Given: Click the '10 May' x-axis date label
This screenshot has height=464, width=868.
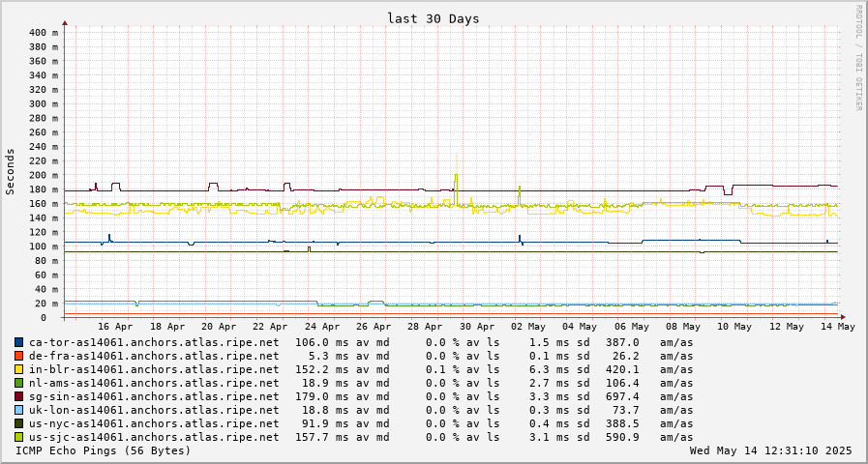Looking at the screenshot, I should click(x=735, y=327).
